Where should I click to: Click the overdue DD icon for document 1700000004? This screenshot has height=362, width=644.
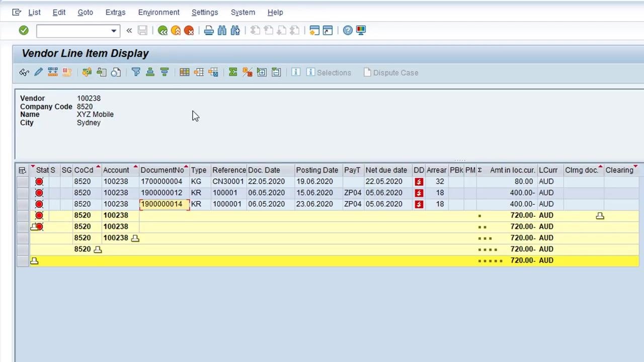419,182
